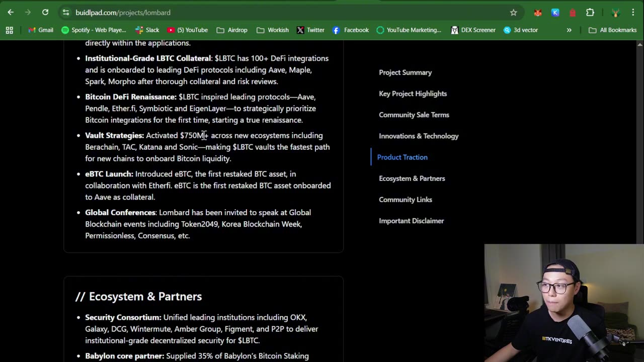The height and width of the screenshot is (362, 644).
Task: Open the Gmail bookmark
Action: (41, 30)
